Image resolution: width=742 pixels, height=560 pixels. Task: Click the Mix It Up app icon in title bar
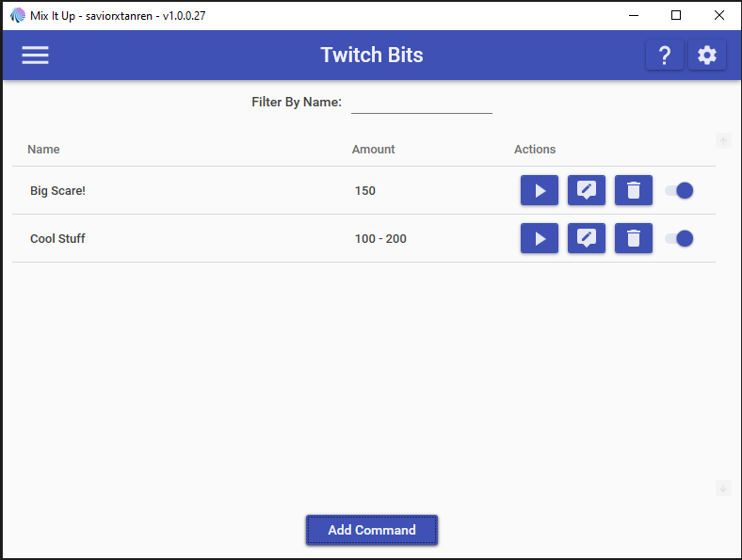(18, 15)
